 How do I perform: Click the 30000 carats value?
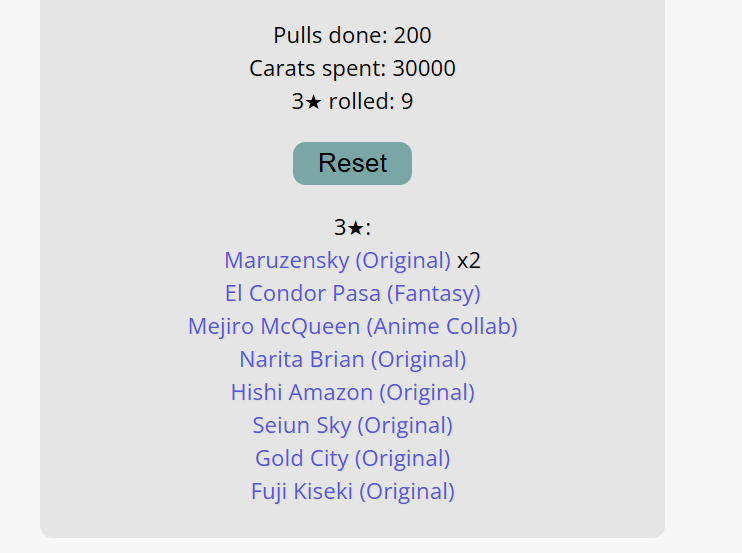[424, 69]
